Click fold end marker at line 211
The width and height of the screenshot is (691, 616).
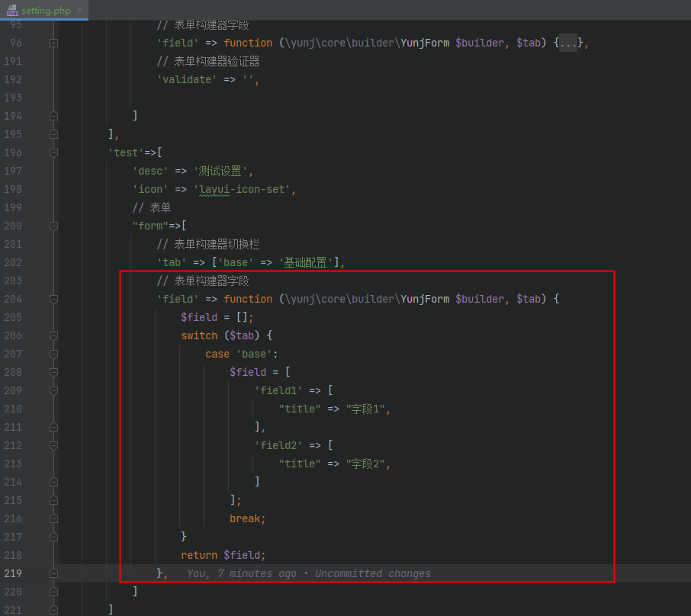coord(53,428)
